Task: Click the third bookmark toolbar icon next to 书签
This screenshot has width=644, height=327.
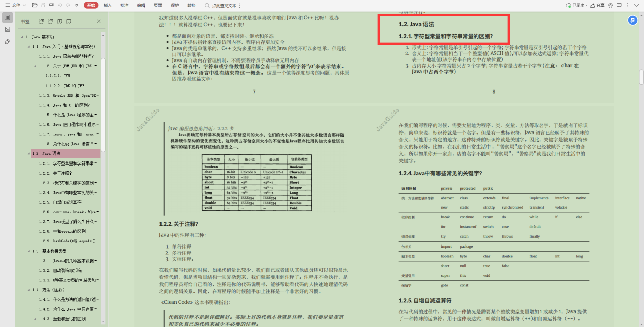Action: (x=60, y=22)
